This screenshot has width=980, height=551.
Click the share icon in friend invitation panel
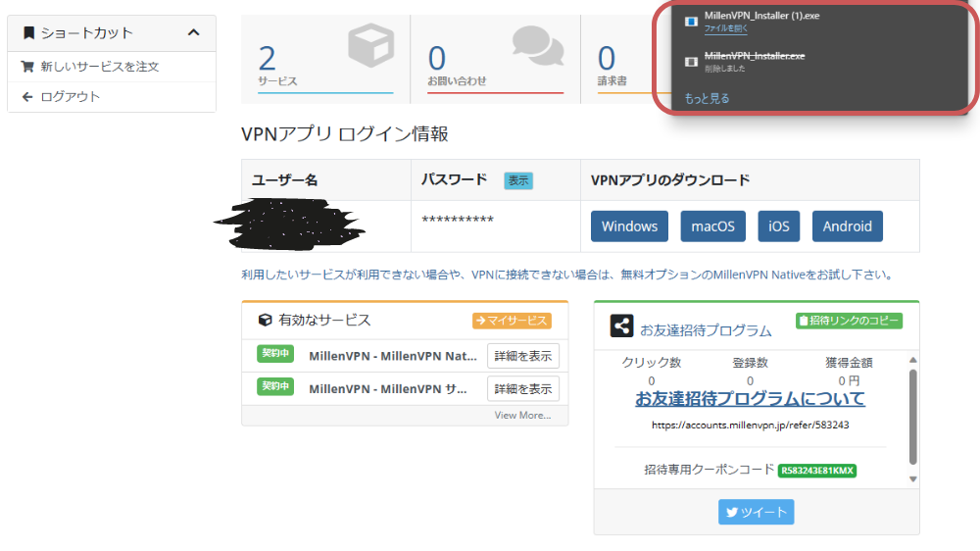[621, 326]
